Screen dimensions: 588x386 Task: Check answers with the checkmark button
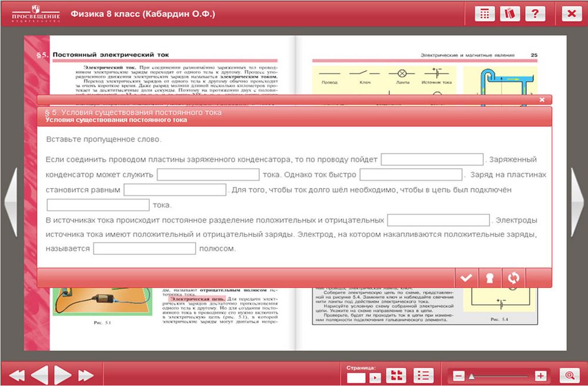point(466,278)
